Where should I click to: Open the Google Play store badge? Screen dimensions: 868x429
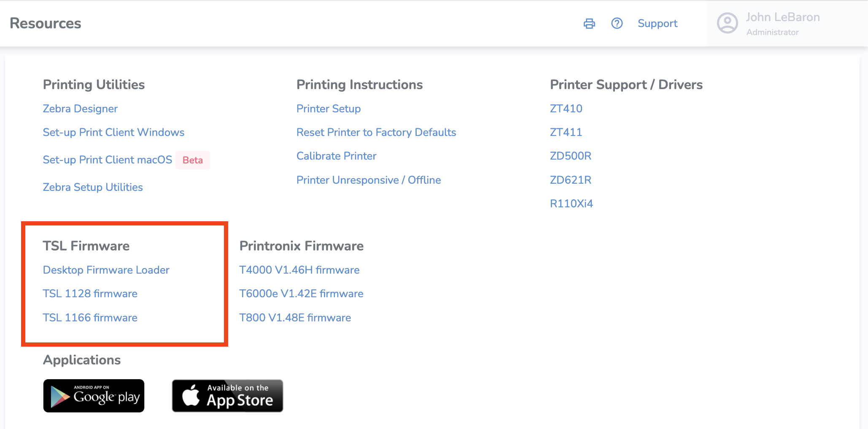(94, 396)
